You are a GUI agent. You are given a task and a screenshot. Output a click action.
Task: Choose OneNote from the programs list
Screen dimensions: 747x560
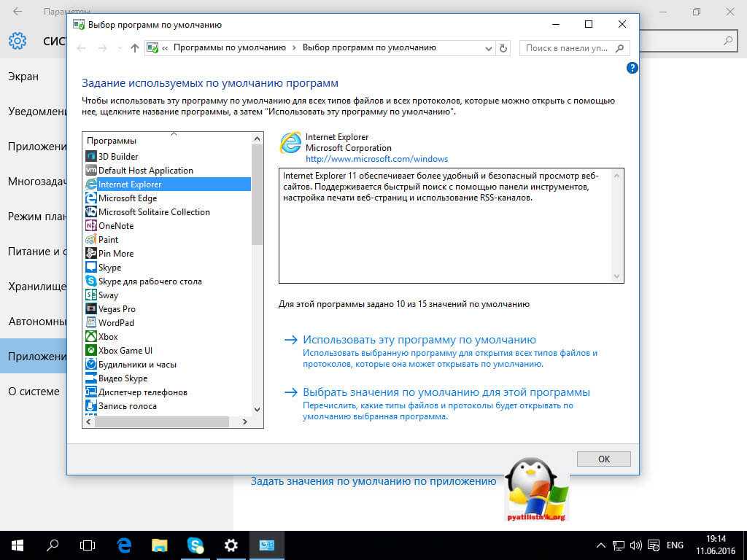point(115,226)
